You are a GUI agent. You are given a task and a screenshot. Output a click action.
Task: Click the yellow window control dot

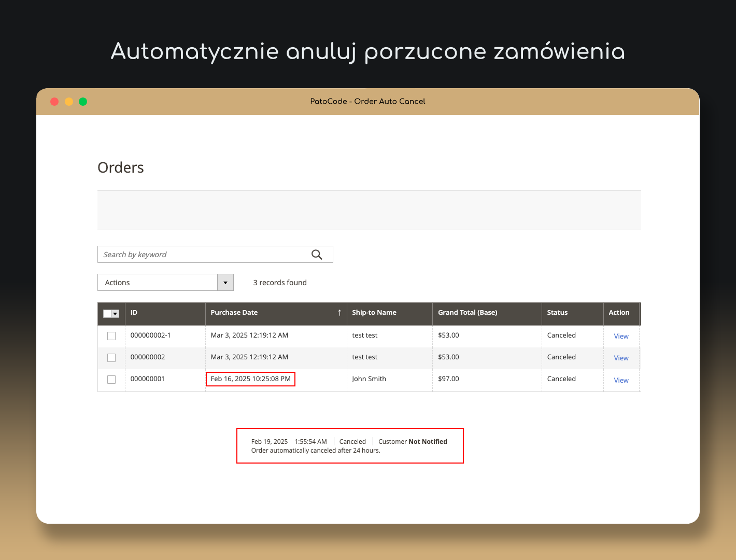pyautogui.click(x=68, y=102)
